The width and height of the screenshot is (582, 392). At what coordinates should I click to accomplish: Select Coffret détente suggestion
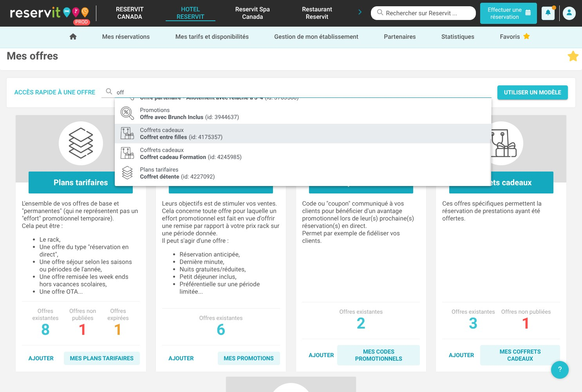303,173
